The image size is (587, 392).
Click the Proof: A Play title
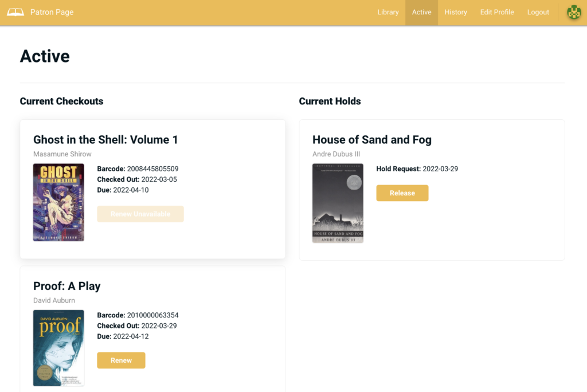(66, 286)
